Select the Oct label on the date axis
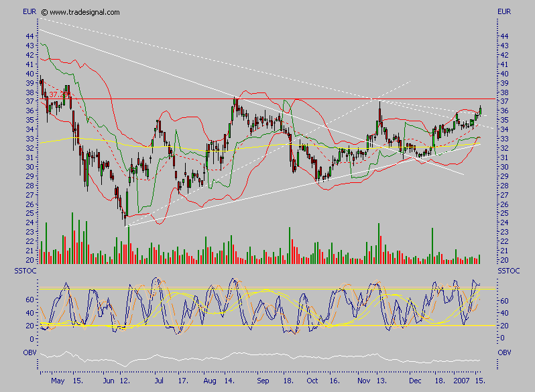The image size is (535, 392). (x=312, y=381)
